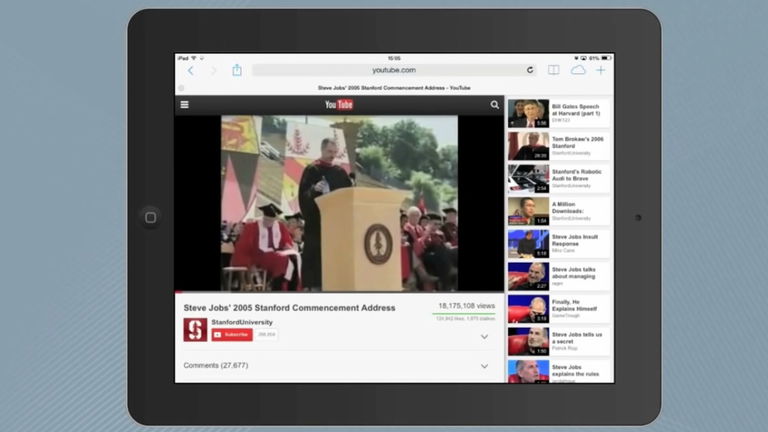Open the Safari bookmarks book icon
The image size is (768, 432).
click(554, 70)
